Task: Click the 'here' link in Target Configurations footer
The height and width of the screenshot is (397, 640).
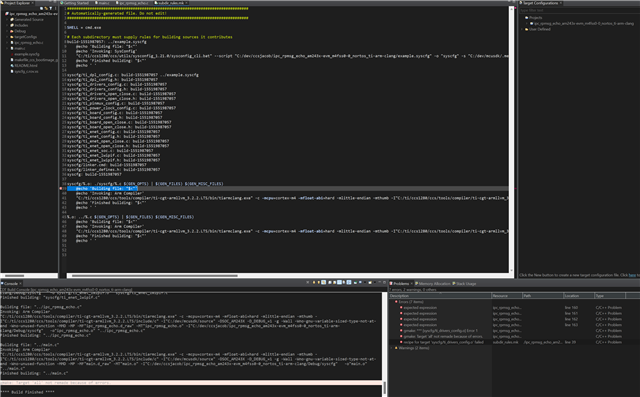Action: click(x=632, y=275)
